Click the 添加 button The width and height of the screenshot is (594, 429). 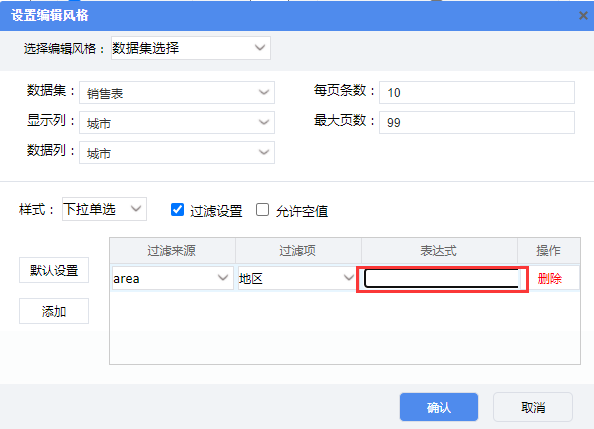click(54, 311)
